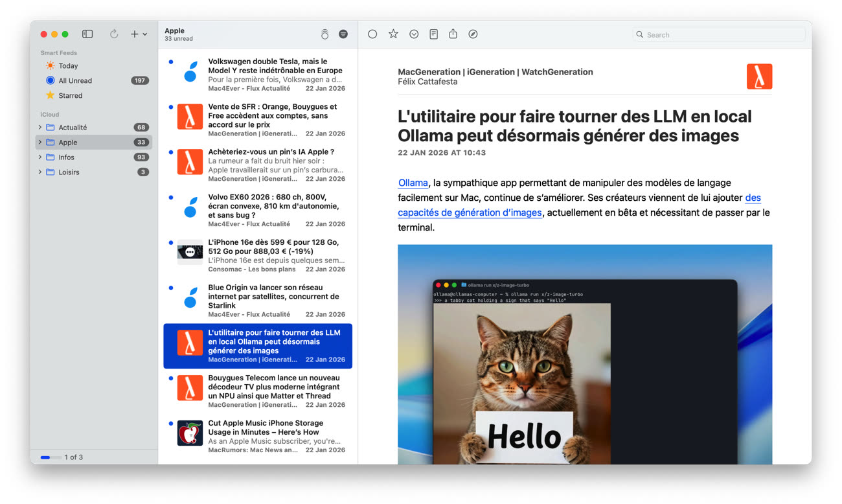Select the Today smart feed
This screenshot has width=842, height=504.
(x=68, y=66)
